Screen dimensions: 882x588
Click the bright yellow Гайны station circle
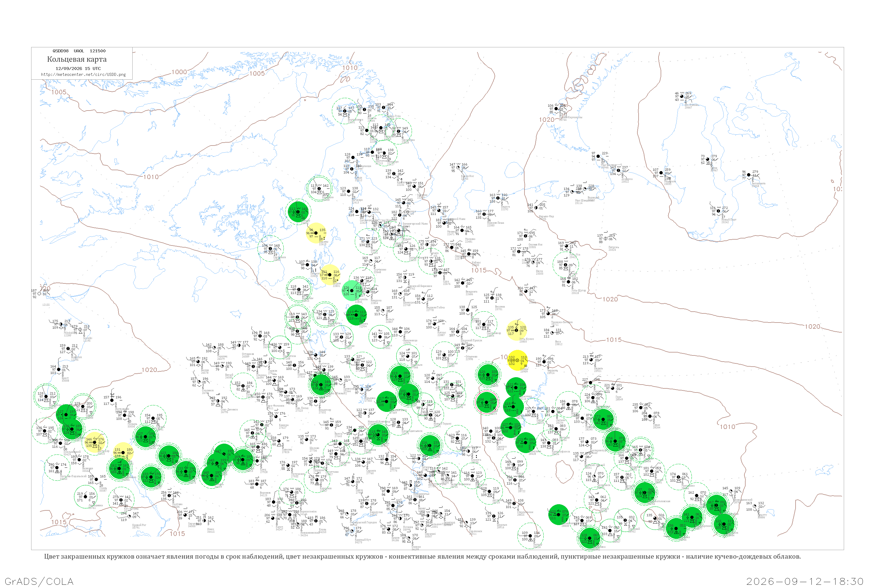point(517,360)
